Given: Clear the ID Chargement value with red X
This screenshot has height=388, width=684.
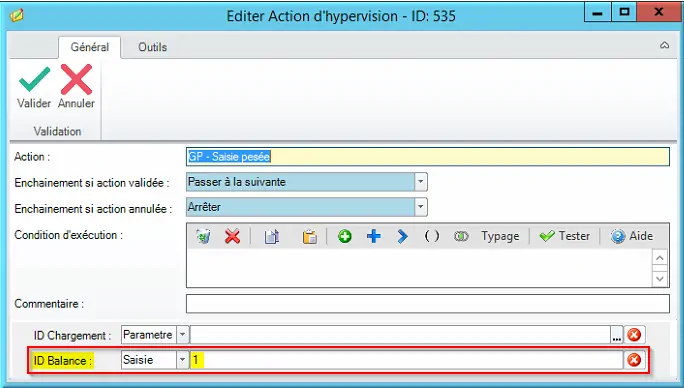Looking at the screenshot, I should 634,335.
